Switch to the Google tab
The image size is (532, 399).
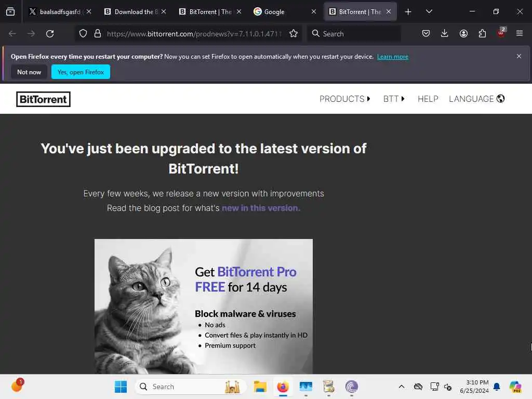tap(284, 11)
